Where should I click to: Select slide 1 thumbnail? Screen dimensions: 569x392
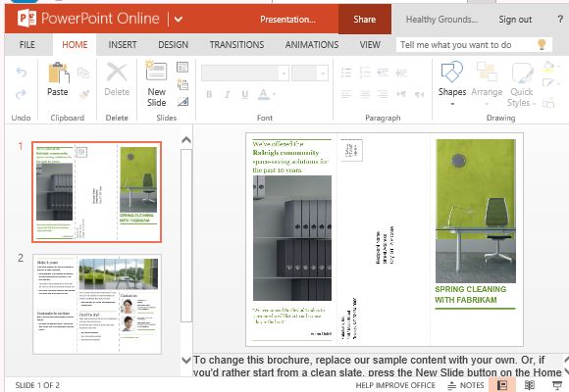[96, 192]
